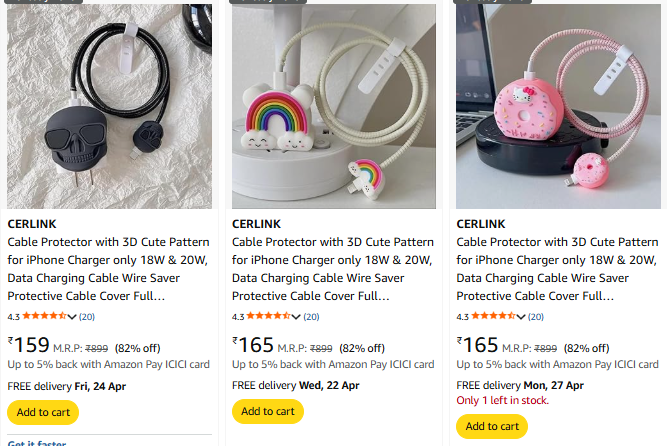Add the pink donut protector to cart
This screenshot has width=667, height=446.
(x=492, y=426)
